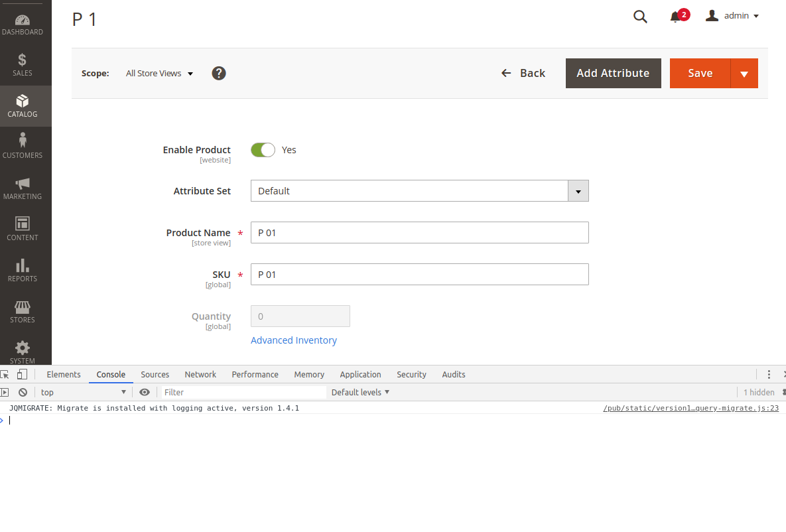
Task: Open the DevTools three-dot menu
Action: (769, 375)
